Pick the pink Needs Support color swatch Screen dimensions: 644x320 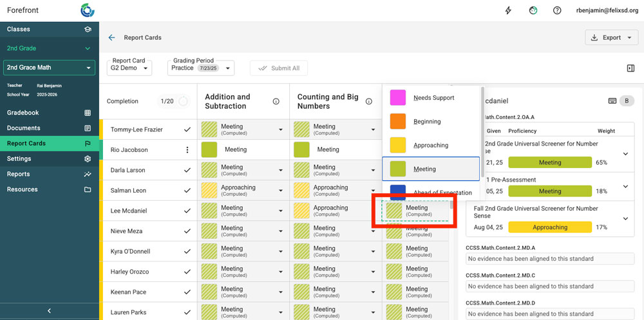[397, 98]
